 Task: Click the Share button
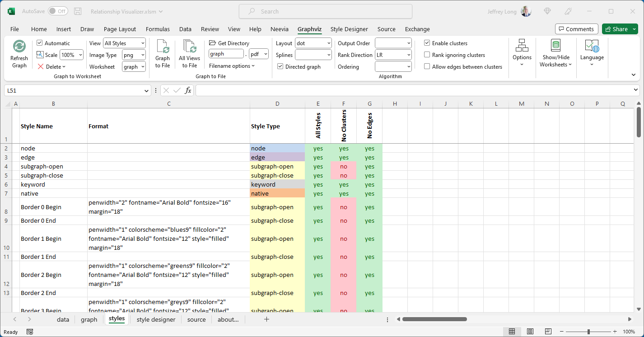coord(616,29)
